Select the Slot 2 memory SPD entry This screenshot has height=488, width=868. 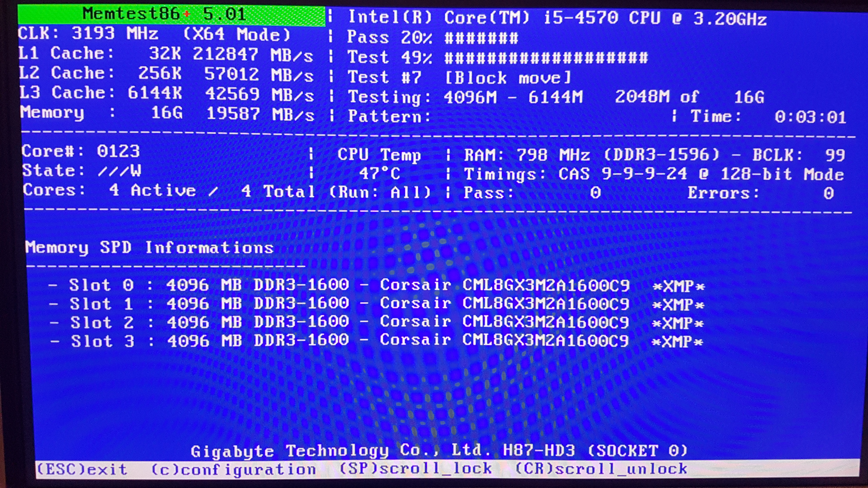tap(376, 322)
